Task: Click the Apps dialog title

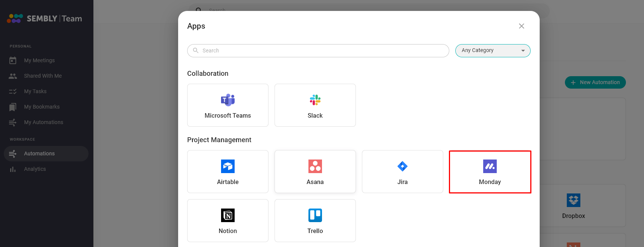Action: click(x=196, y=26)
